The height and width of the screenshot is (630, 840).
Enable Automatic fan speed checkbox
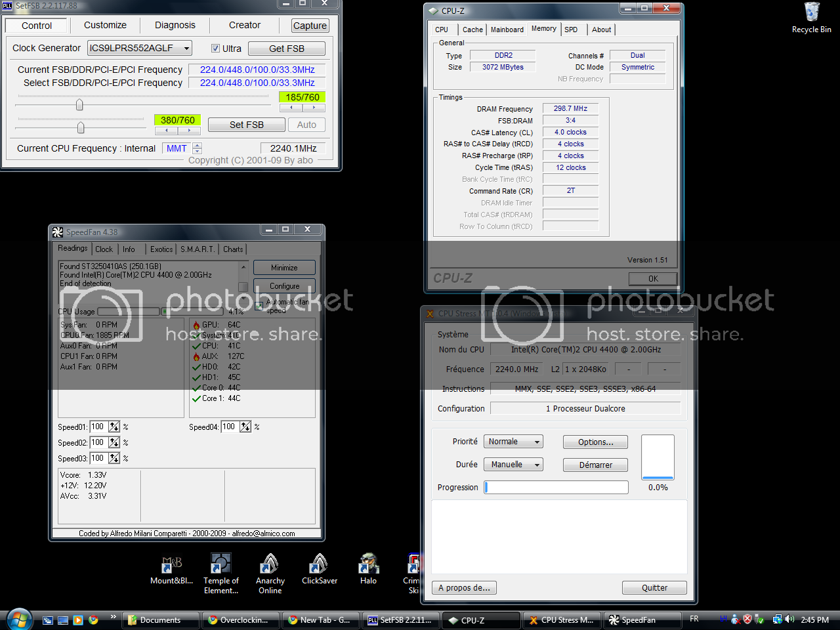pos(259,306)
